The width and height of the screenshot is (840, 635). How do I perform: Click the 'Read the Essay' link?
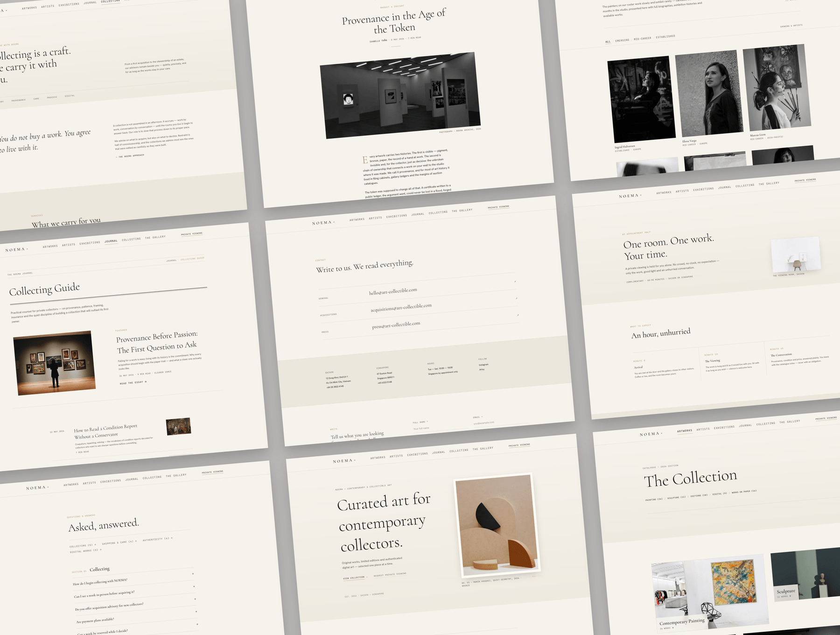click(133, 382)
